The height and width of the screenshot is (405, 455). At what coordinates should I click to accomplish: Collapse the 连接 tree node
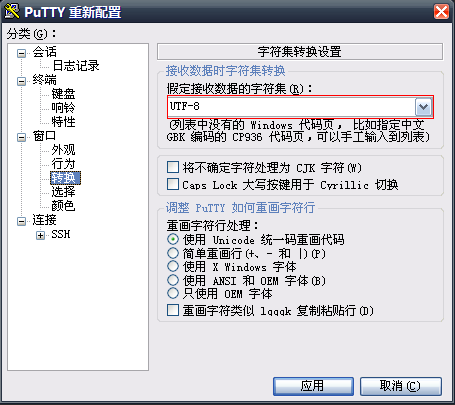(21, 221)
